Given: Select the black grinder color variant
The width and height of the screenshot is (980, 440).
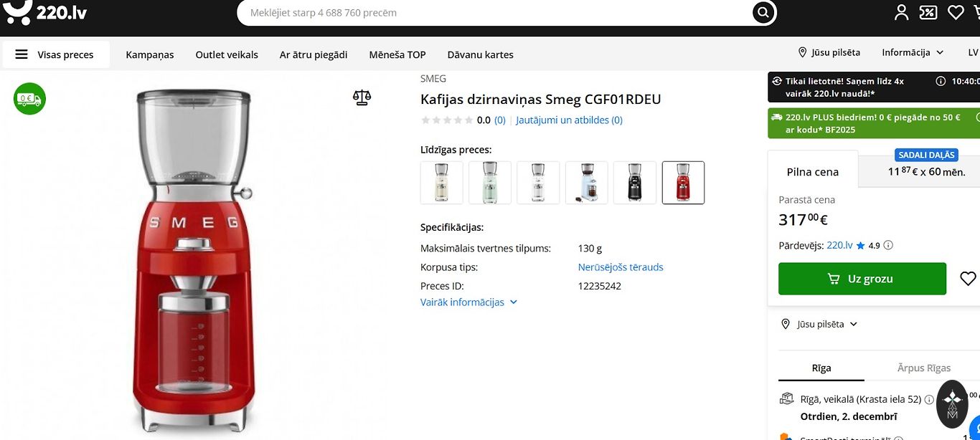Looking at the screenshot, I should pos(634,183).
